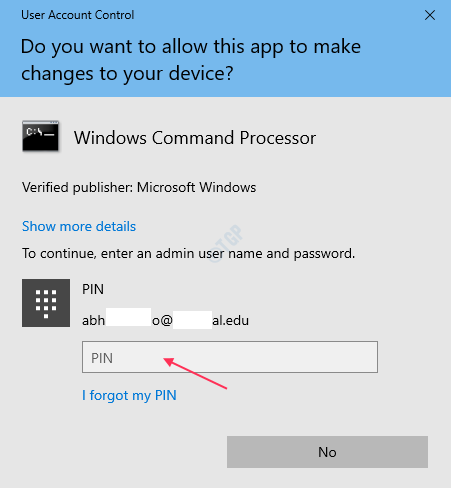
Task: Click the red arrow annotation
Action: pos(195,373)
